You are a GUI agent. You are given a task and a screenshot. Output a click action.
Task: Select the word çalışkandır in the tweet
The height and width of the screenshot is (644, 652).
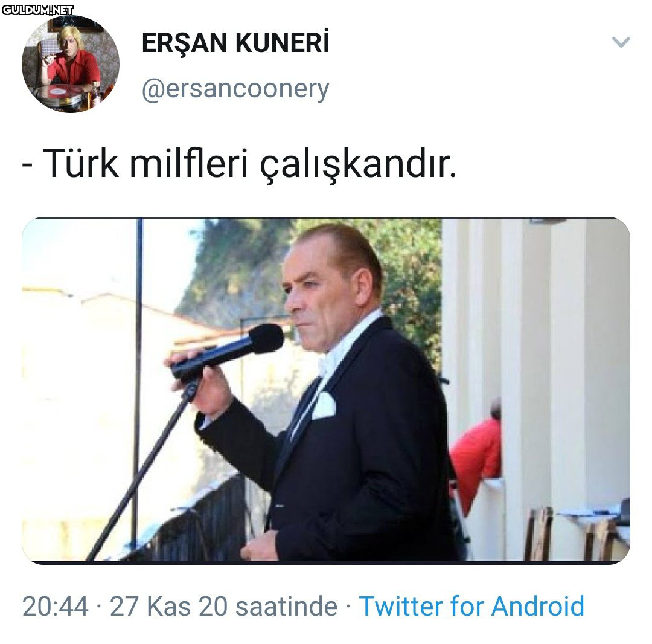pos(359,164)
